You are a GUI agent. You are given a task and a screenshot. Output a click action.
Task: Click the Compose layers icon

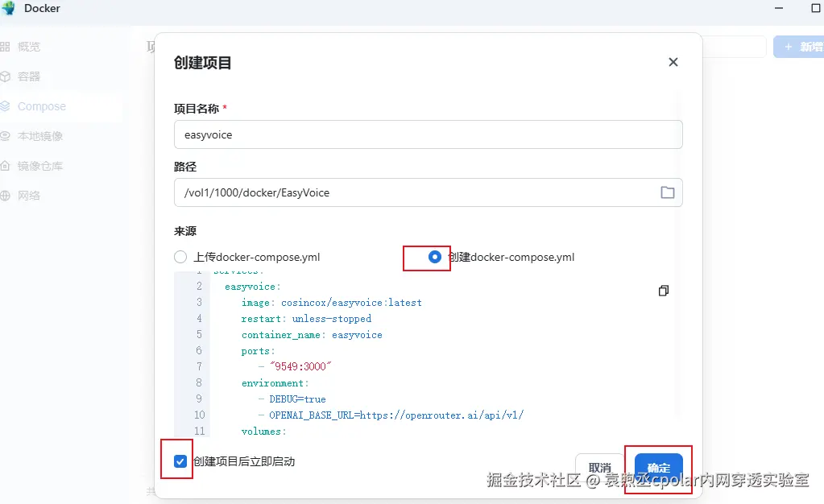(x=5, y=106)
